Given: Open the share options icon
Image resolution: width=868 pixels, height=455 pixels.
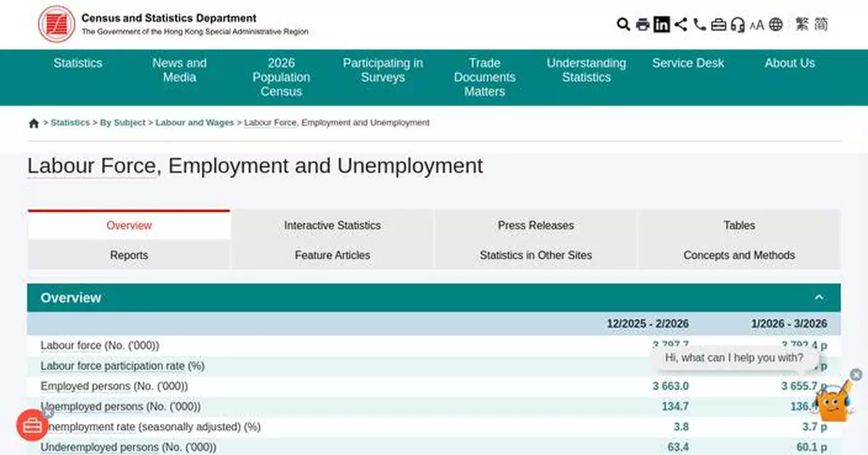Looking at the screenshot, I should 680,24.
